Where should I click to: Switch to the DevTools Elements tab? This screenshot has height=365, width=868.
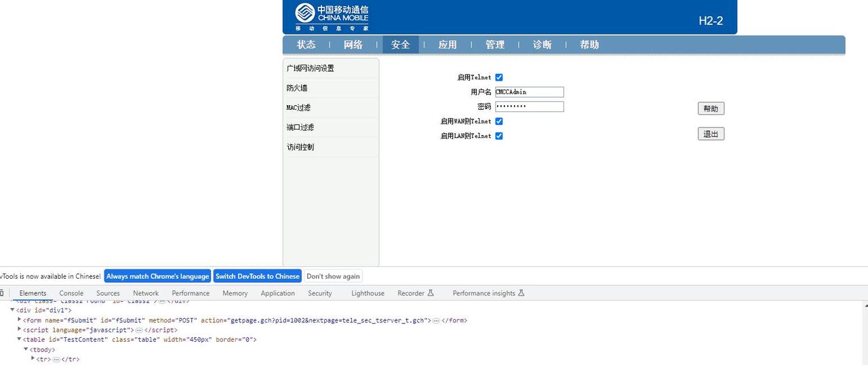click(33, 293)
